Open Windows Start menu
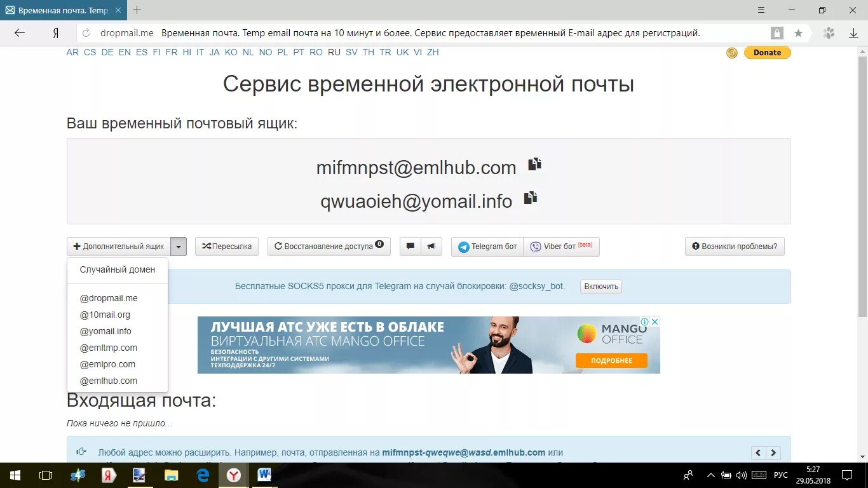The image size is (868, 488). click(x=15, y=475)
